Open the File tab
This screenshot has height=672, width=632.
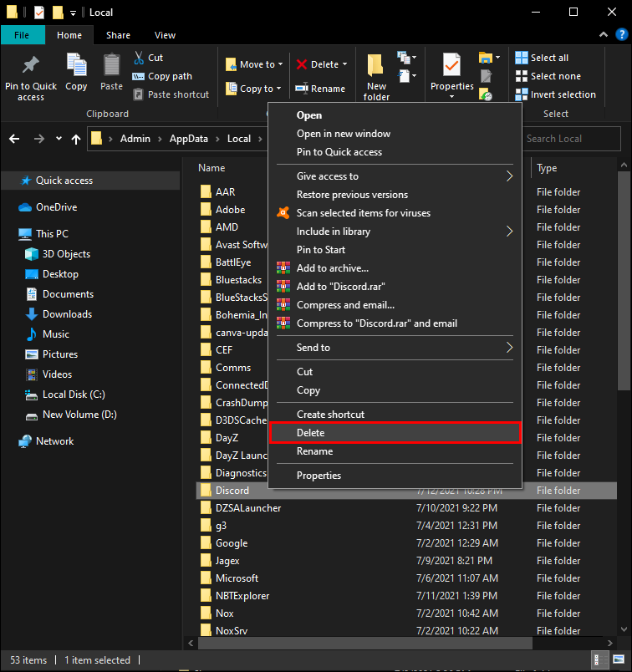pos(23,35)
